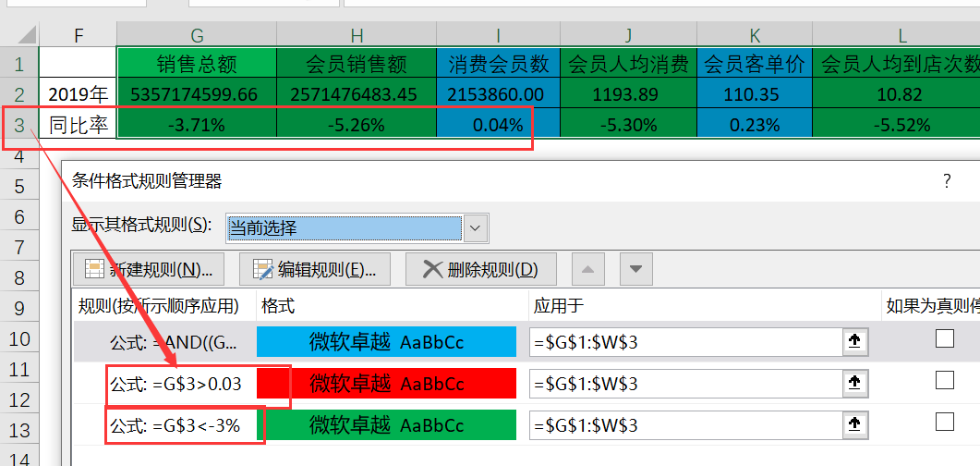Click cell -5.26%
The width and height of the screenshot is (980, 466).
(x=357, y=125)
